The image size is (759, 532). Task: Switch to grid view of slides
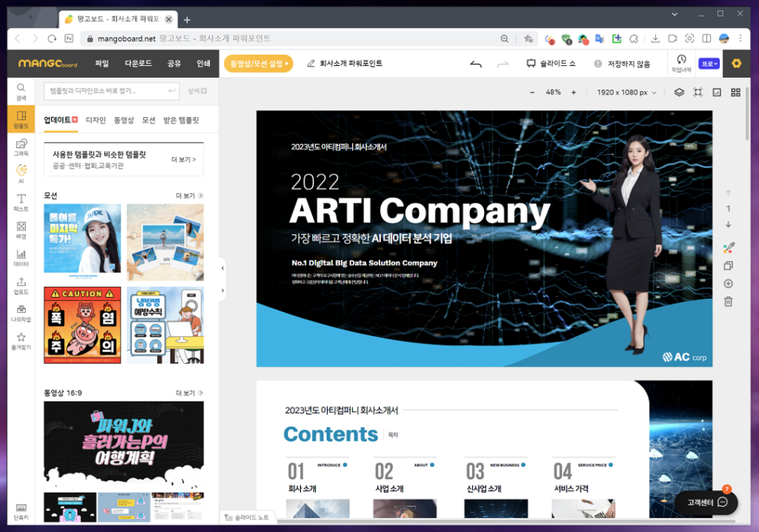point(735,92)
